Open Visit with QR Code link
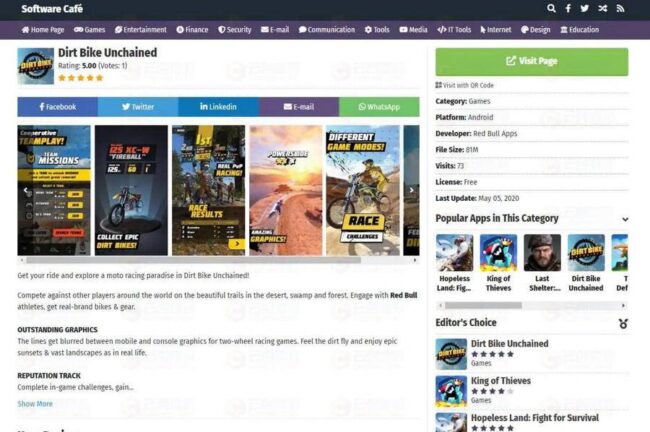 pos(464,85)
